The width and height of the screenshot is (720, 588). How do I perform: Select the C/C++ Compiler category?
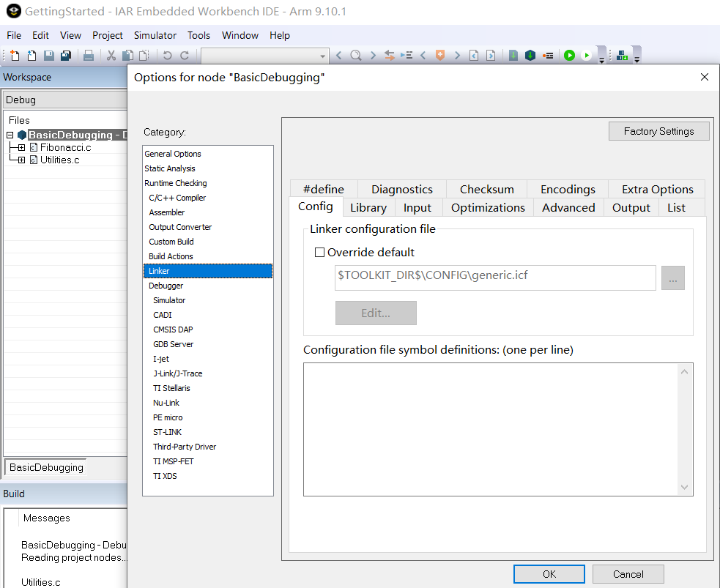pyautogui.click(x=177, y=198)
